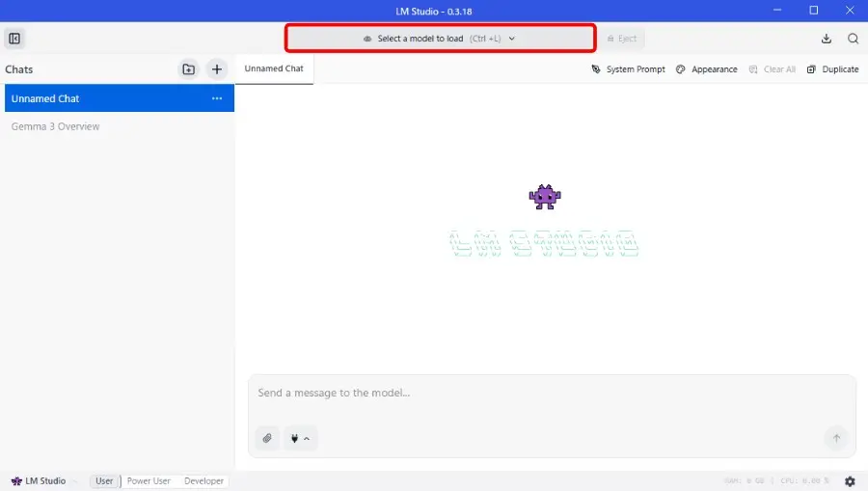This screenshot has height=491, width=868.
Task: Click the RAM usage indicator
Action: pos(744,481)
